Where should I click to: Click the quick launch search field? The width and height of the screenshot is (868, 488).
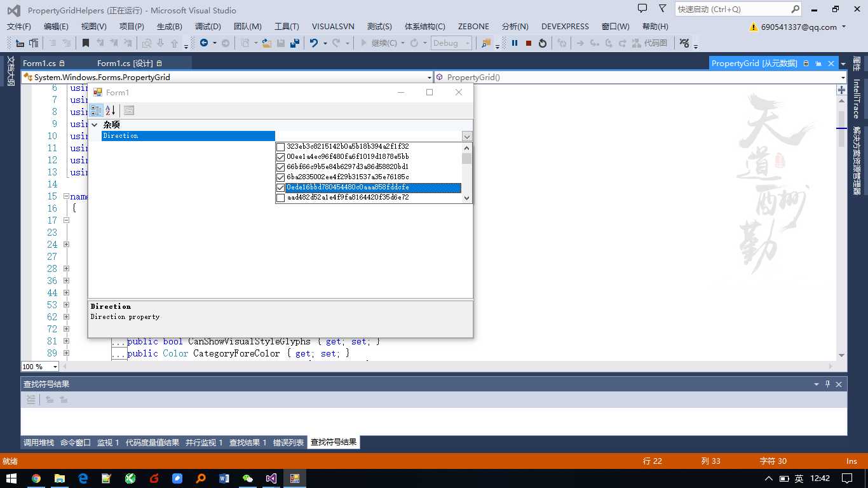733,9
